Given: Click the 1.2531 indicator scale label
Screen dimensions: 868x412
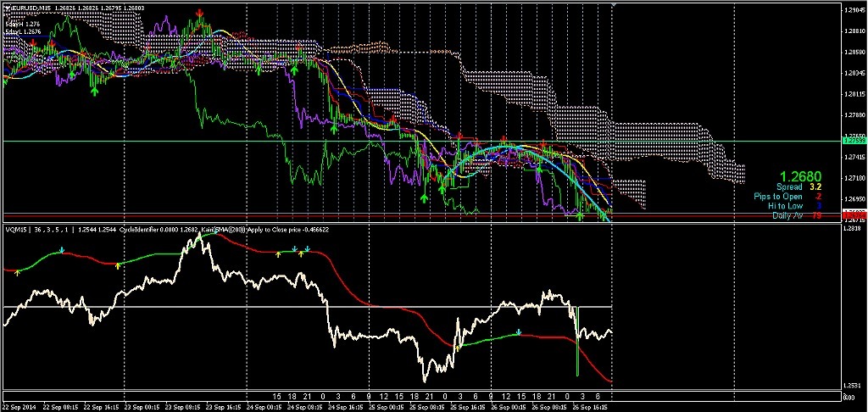Looking at the screenshot, I should tap(851, 385).
